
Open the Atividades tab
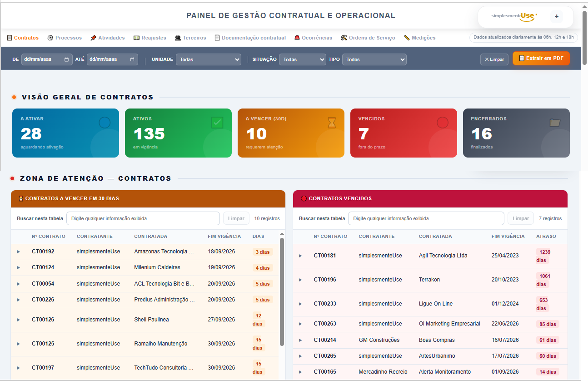tap(108, 38)
